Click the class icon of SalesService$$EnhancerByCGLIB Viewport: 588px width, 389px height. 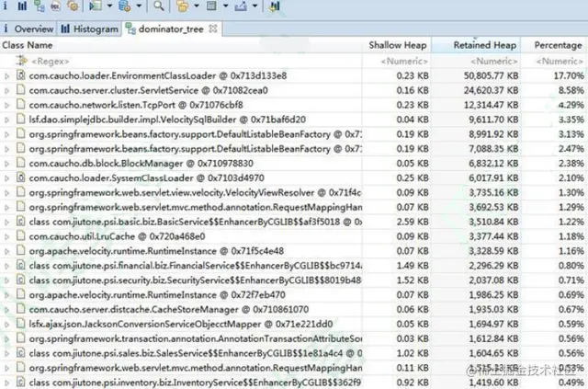(20, 352)
